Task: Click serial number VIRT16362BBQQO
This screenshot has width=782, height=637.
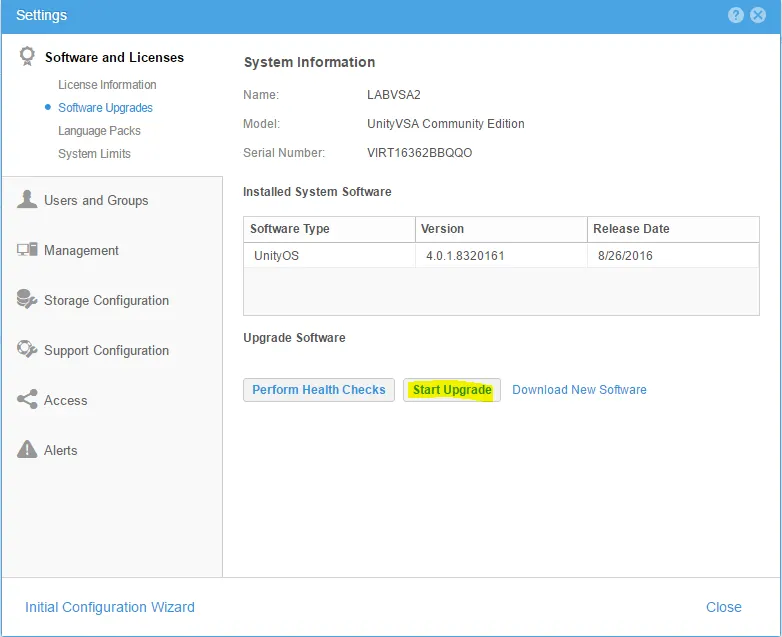Action: coord(419,153)
